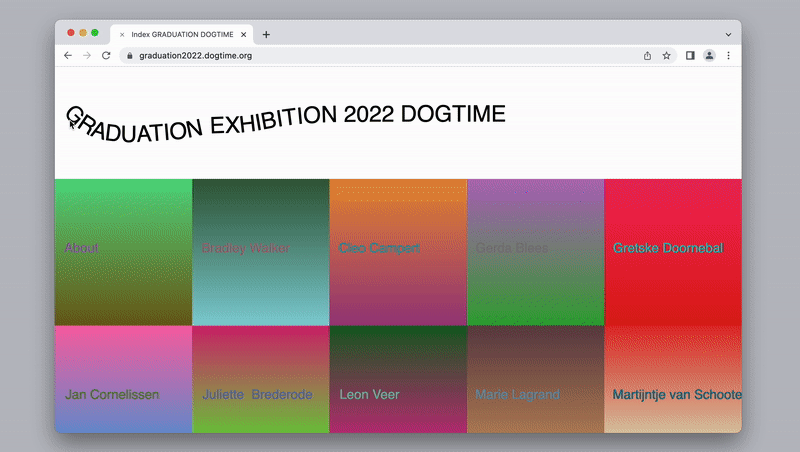The image size is (800, 452).
Task: Bookmark this page with star icon
Action: pos(667,56)
